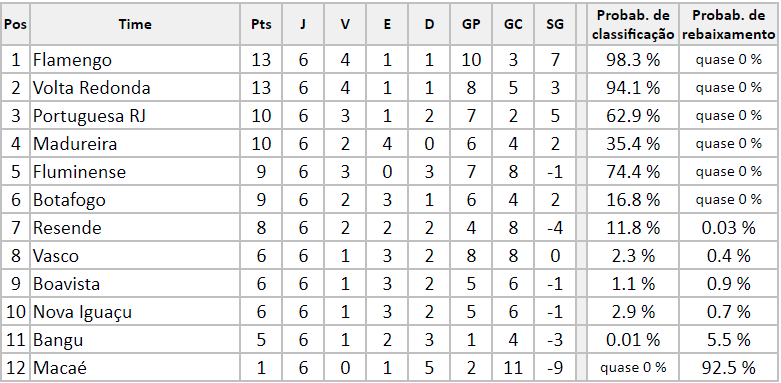
Task: Click the Resende team name
Action: point(67,228)
